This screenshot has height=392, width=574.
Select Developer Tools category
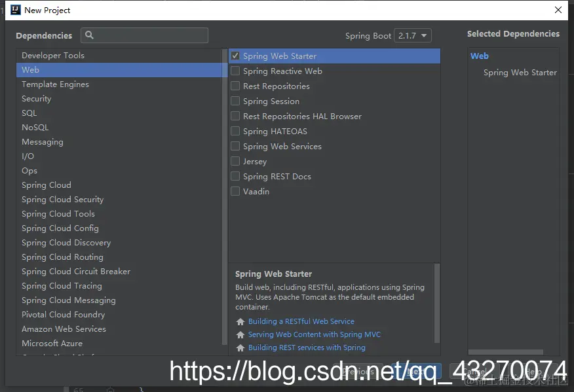click(x=119, y=55)
